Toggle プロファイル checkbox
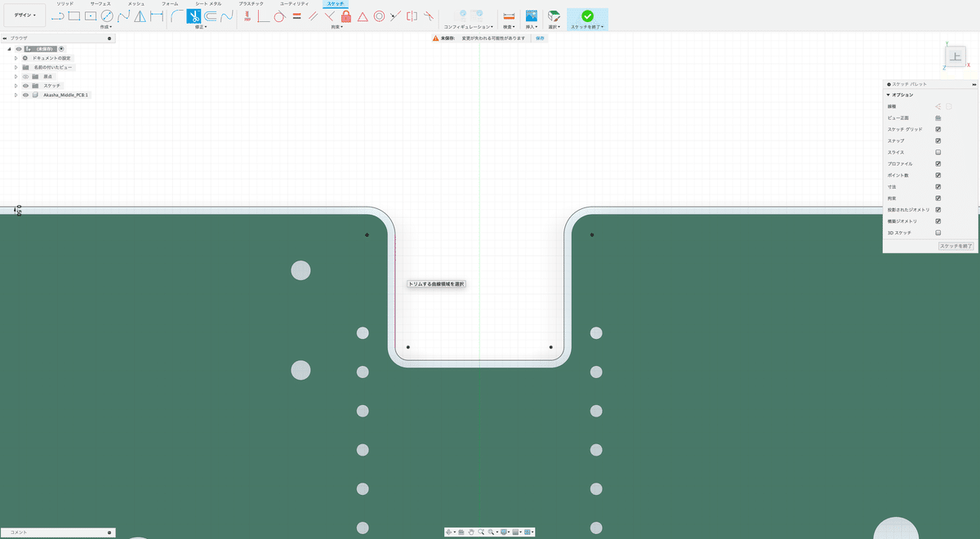 click(938, 164)
